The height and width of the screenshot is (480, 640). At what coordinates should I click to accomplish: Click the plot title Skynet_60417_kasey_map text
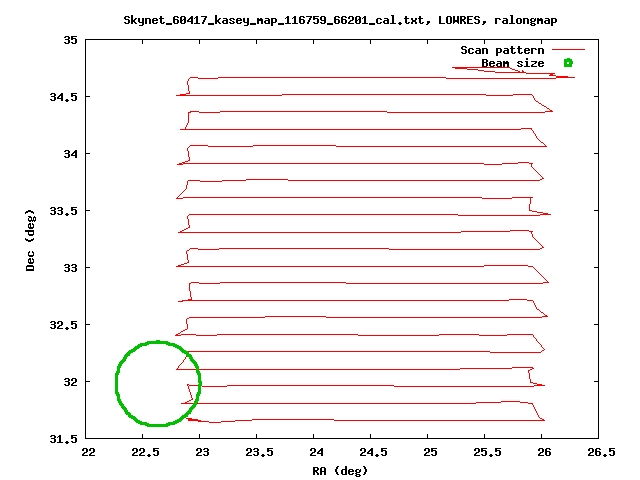340,20
